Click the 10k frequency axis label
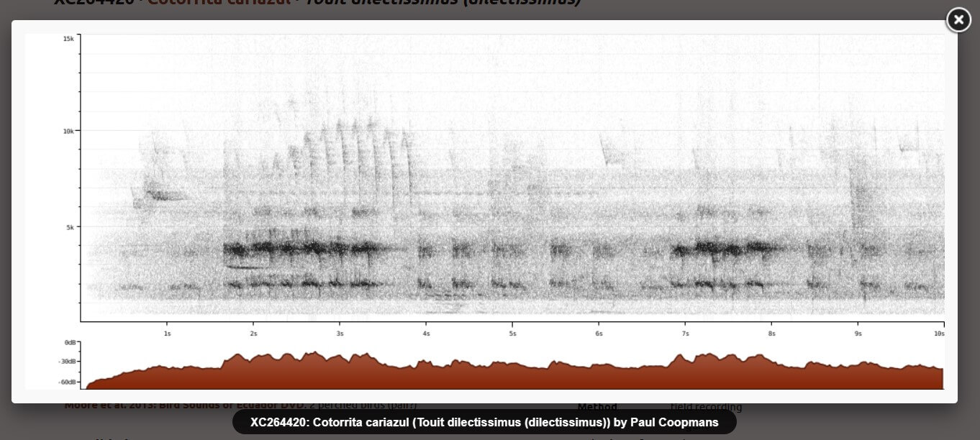This screenshot has width=980, height=440. coord(68,132)
